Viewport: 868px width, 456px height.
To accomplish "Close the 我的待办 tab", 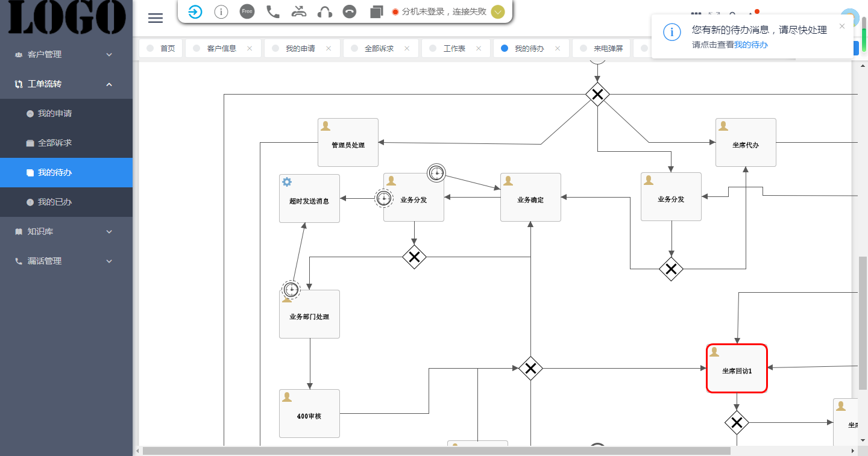I will coord(558,49).
